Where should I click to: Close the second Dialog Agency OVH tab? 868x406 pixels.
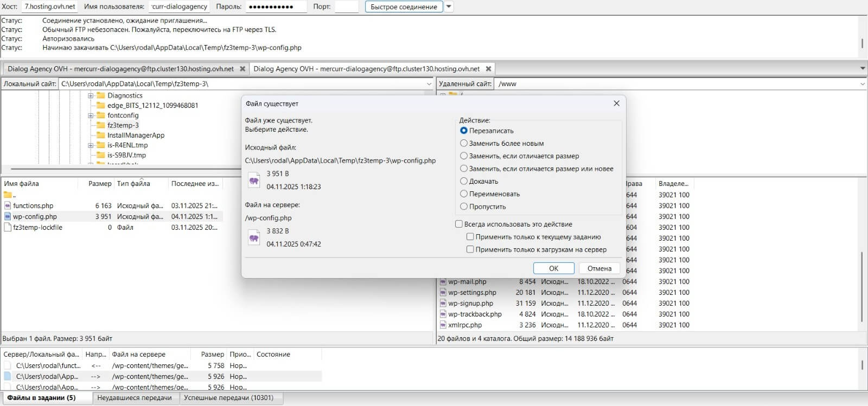[x=488, y=69]
